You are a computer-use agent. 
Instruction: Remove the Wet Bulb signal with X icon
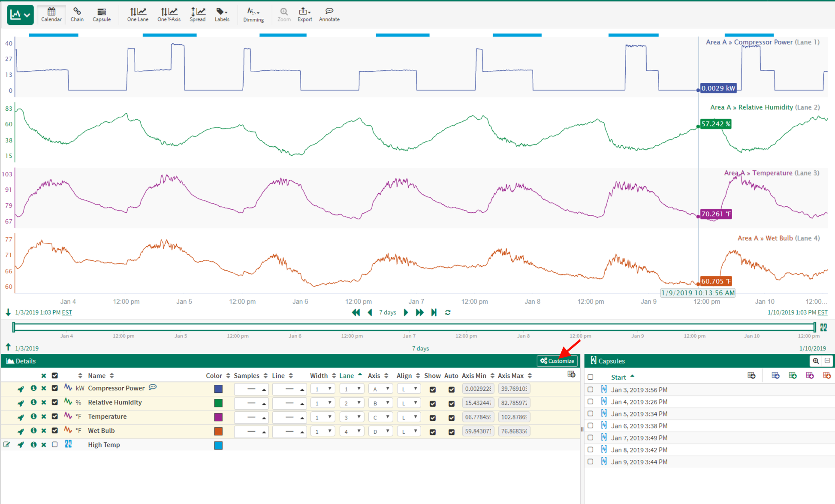(x=44, y=431)
